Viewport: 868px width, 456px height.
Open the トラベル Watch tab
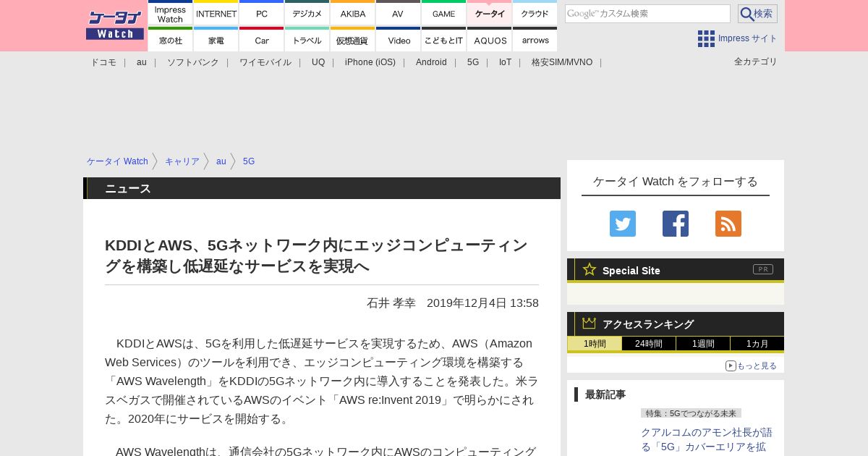307,40
